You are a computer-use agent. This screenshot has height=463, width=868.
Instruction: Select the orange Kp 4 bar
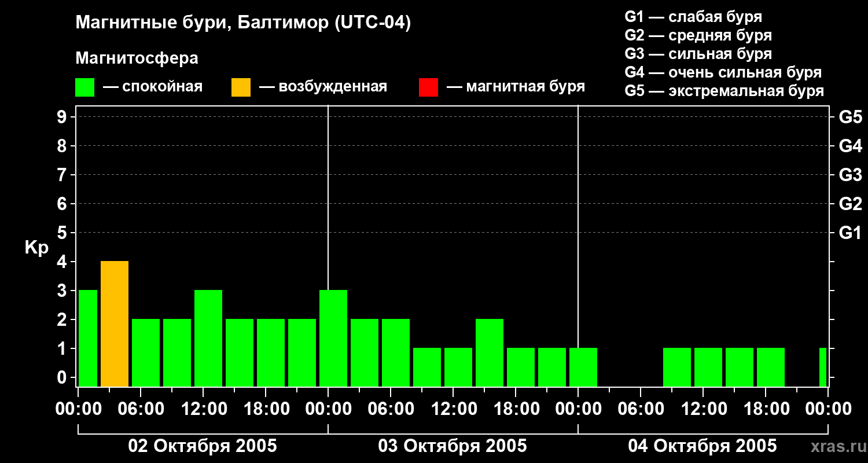pyautogui.click(x=115, y=324)
